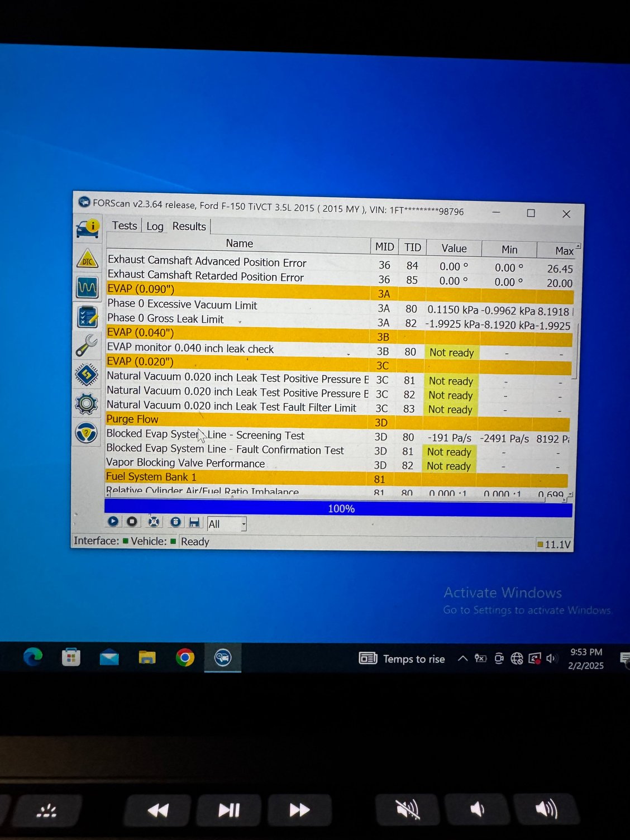Image resolution: width=630 pixels, height=840 pixels.
Task: Open the Vehicle information panel
Action: tap(88, 229)
